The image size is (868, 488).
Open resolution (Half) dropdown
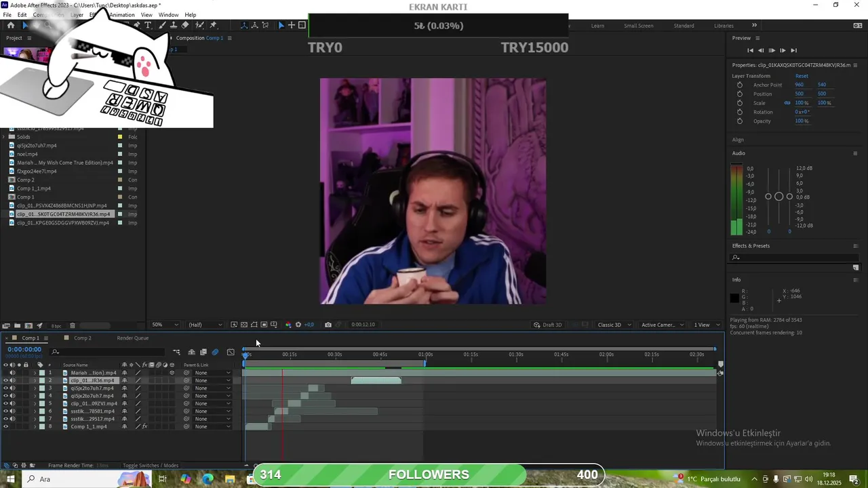pyautogui.click(x=205, y=325)
